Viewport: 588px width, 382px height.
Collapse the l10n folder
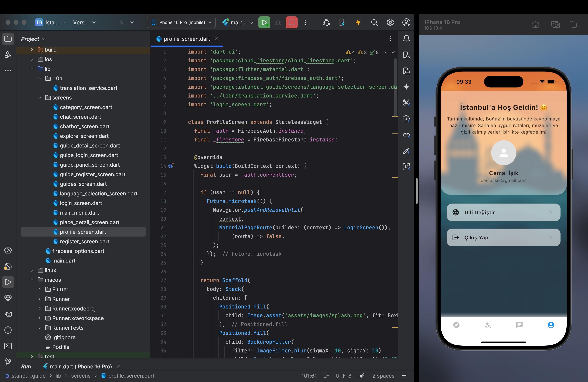coord(40,79)
